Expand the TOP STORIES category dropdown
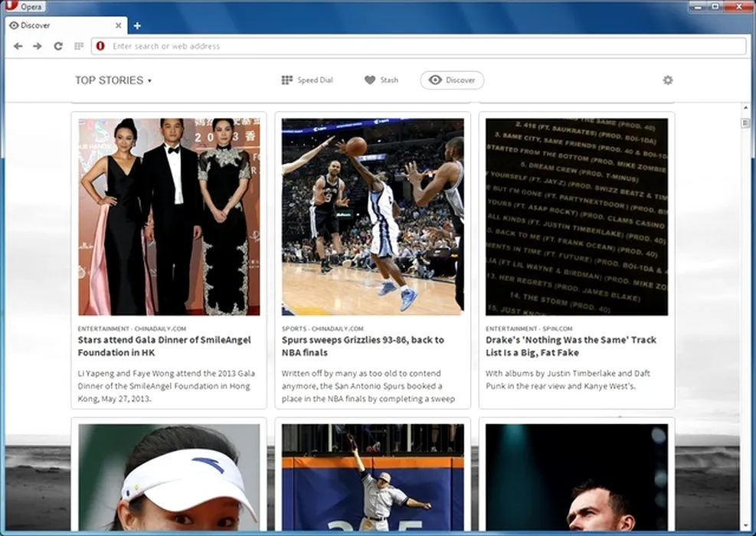Screen dimensions: 756x536 coord(113,80)
